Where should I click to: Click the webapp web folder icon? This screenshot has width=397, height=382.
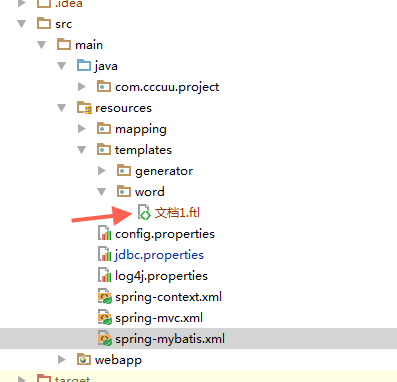pyautogui.click(x=84, y=359)
